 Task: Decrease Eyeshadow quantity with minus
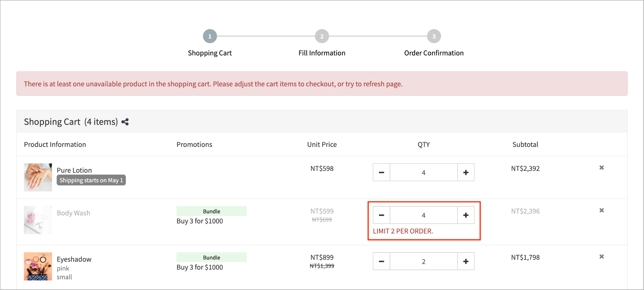(381, 261)
